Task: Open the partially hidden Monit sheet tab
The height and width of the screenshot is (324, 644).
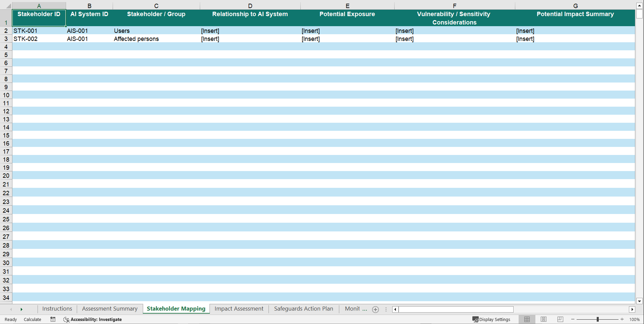Action: pyautogui.click(x=353, y=309)
